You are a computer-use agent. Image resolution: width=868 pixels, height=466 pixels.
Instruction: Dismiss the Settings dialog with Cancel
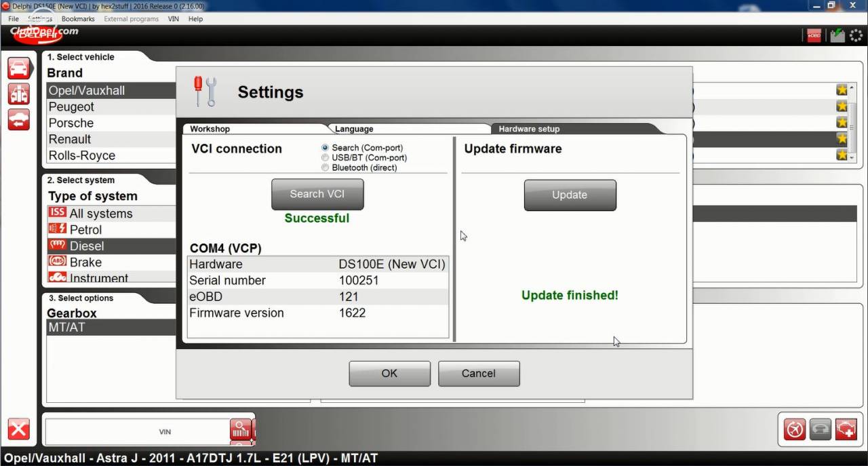tap(479, 373)
